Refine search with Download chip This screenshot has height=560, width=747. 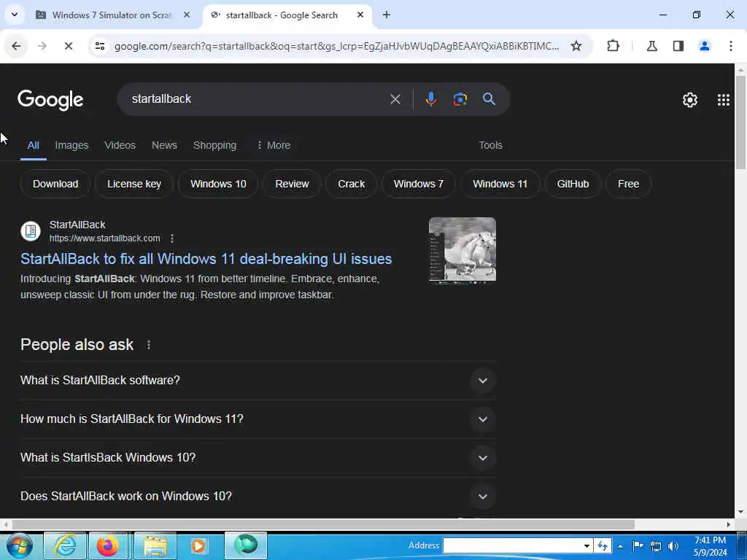pyautogui.click(x=55, y=184)
